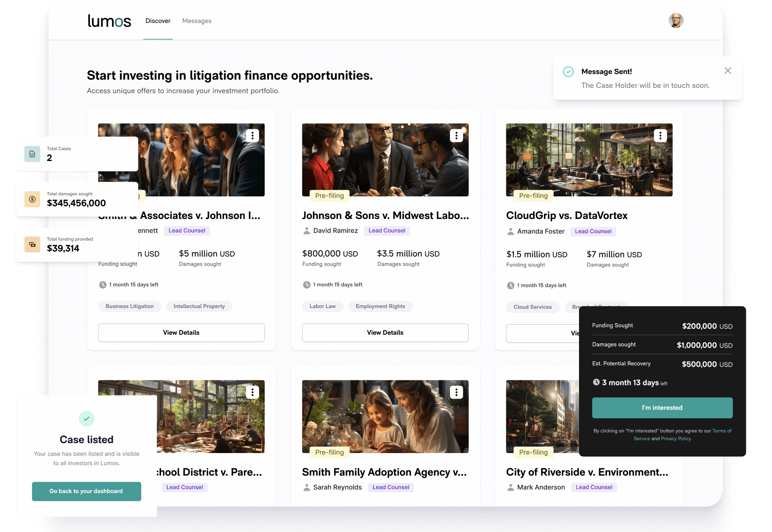
Task: Click the wallet icon on Total funding provided
Action: point(32,244)
